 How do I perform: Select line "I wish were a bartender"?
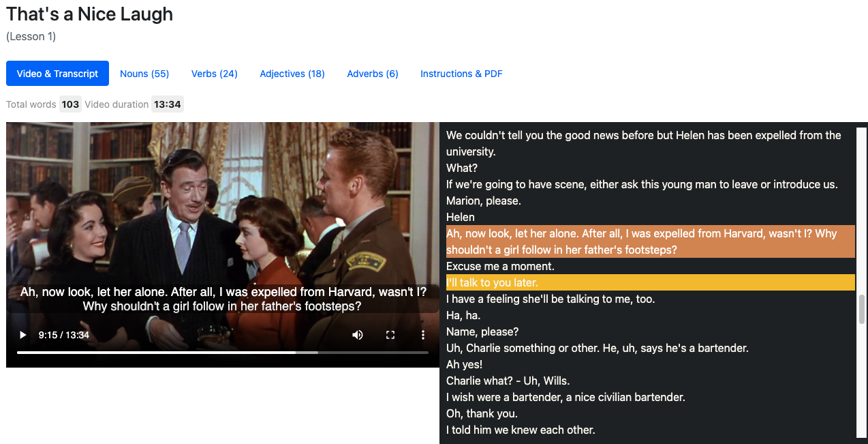[x=651, y=397]
